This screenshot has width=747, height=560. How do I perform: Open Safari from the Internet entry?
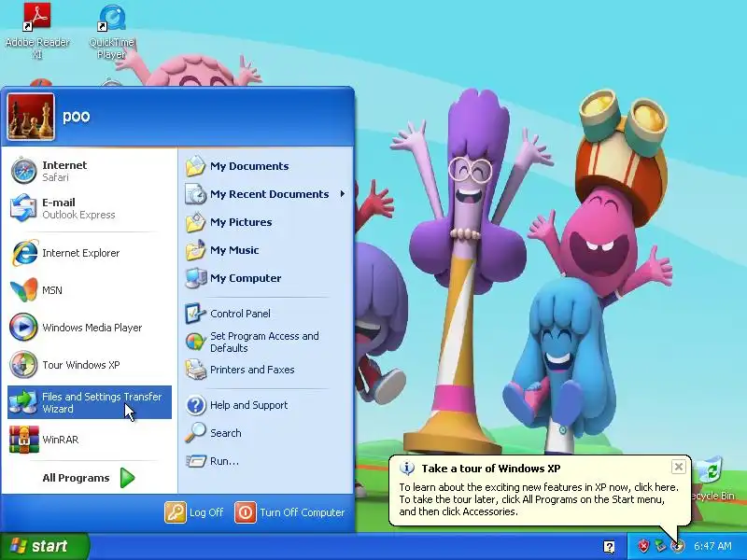pos(90,171)
